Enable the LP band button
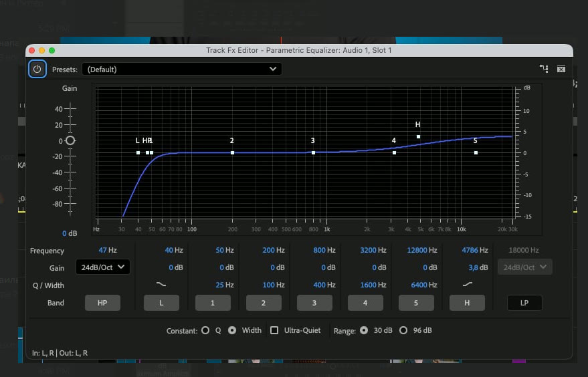The height and width of the screenshot is (377, 588). click(x=524, y=303)
